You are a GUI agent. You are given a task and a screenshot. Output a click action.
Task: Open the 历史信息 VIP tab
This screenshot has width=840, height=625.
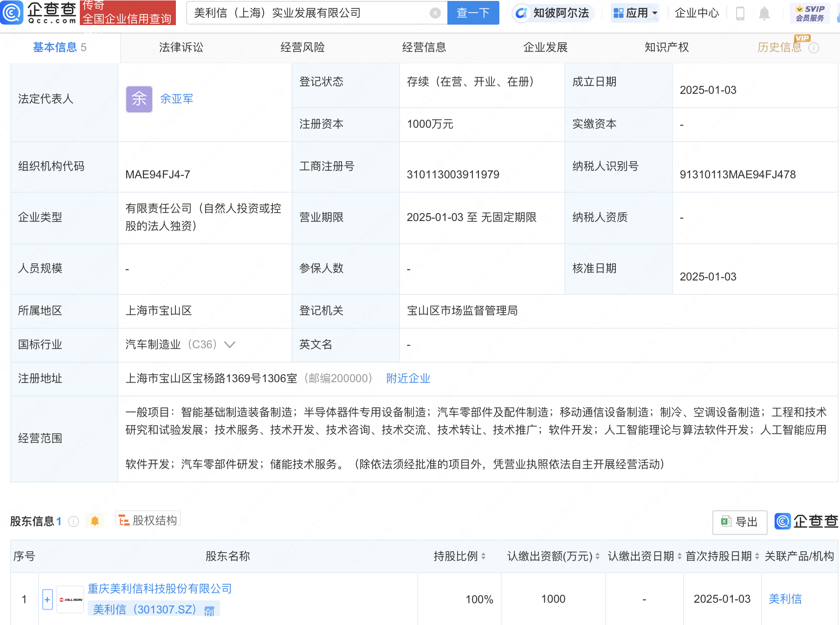point(780,47)
